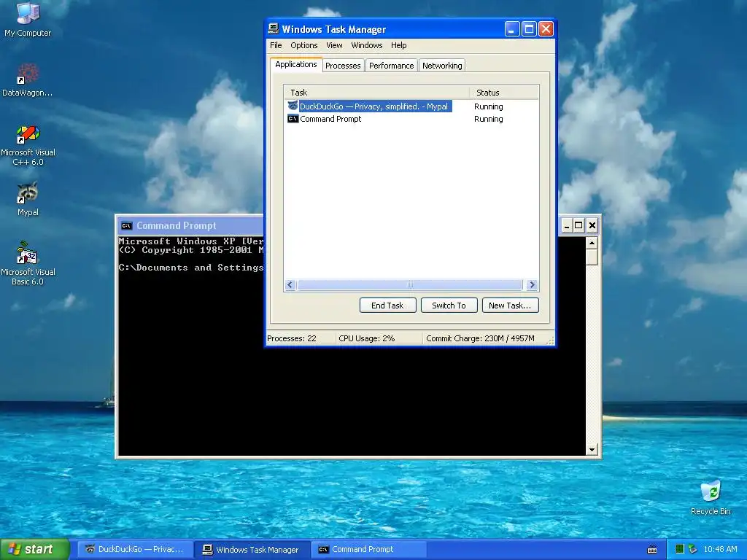Open the My Computer desktop icon
The image size is (747, 560).
(28, 19)
